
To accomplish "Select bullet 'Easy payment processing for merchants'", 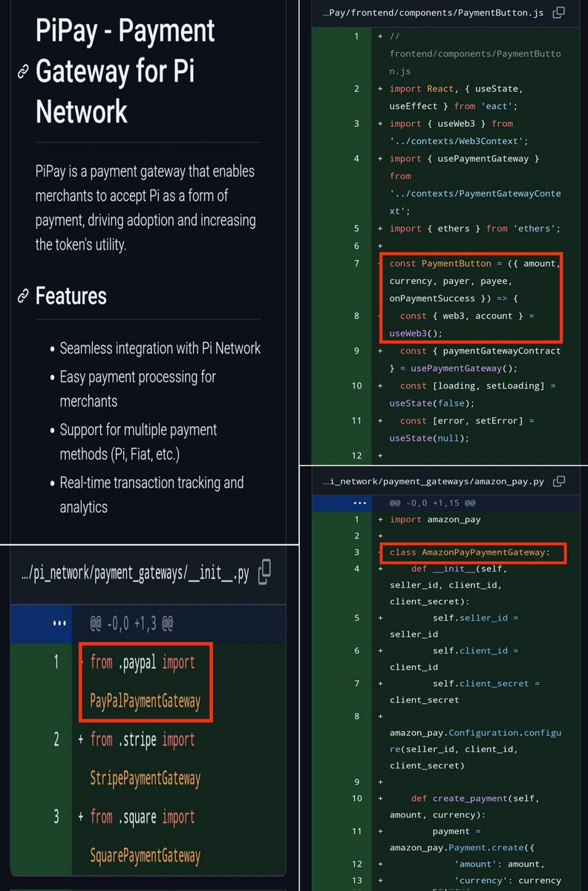I will point(138,389).
